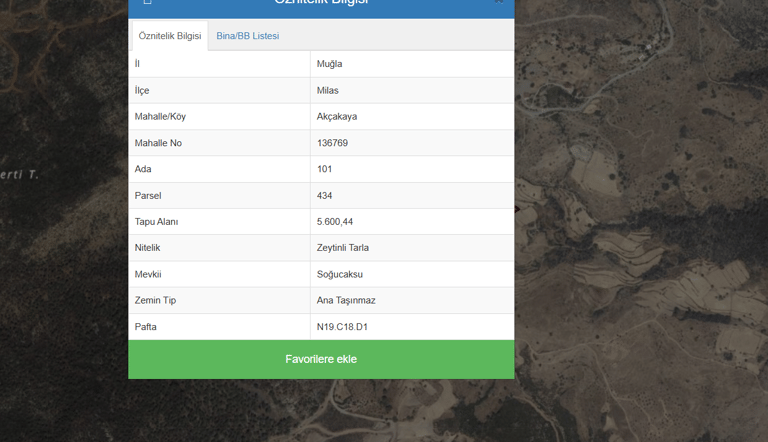Click the Ada value '101'
The width and height of the screenshot is (768, 442).
pos(324,169)
